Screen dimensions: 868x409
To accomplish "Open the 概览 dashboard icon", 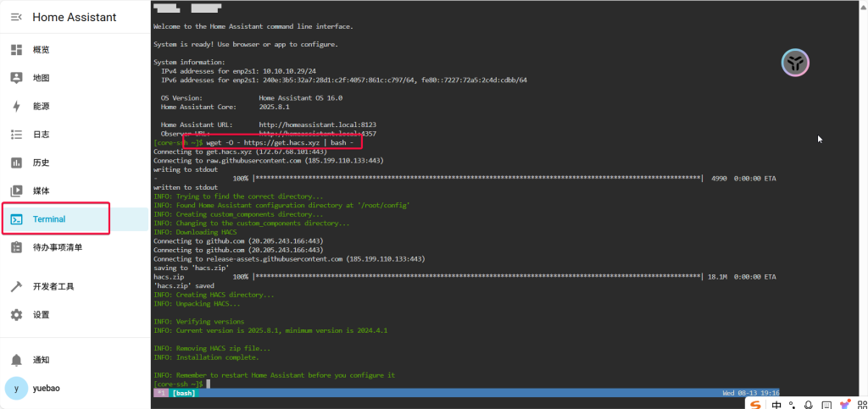I will click(17, 50).
